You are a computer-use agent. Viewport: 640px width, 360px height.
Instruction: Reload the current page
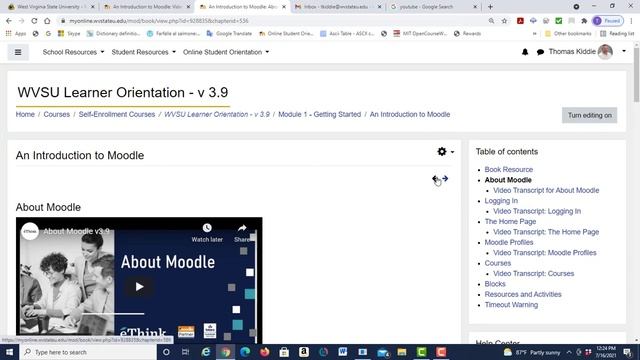coord(34,21)
